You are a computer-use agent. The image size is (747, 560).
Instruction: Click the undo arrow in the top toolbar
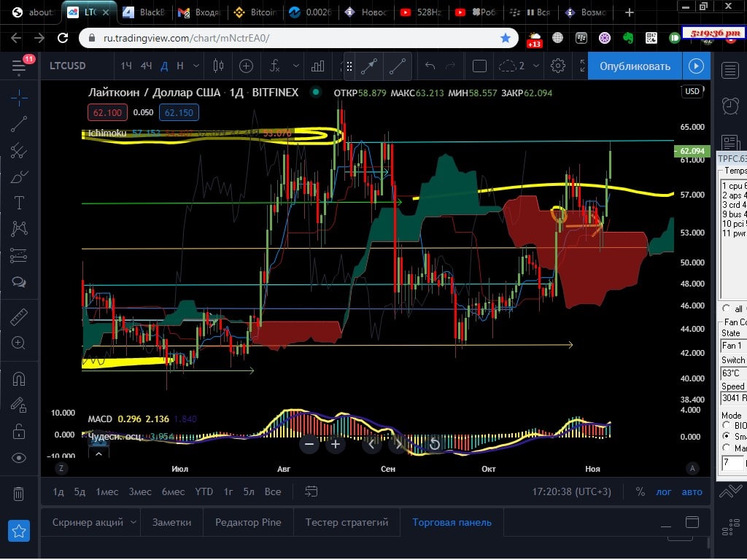pyautogui.click(x=430, y=66)
